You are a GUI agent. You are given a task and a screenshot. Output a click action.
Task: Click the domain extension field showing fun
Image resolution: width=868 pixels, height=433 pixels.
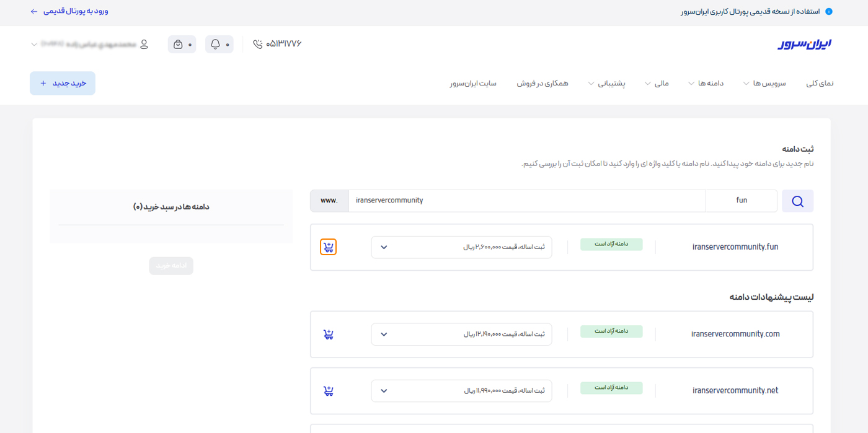click(x=741, y=201)
